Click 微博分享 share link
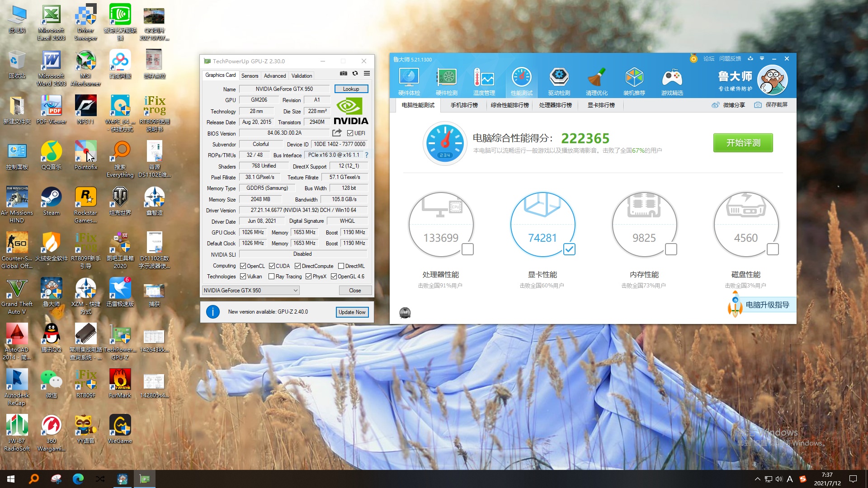Screen dimensions: 868x488 coord(728,105)
